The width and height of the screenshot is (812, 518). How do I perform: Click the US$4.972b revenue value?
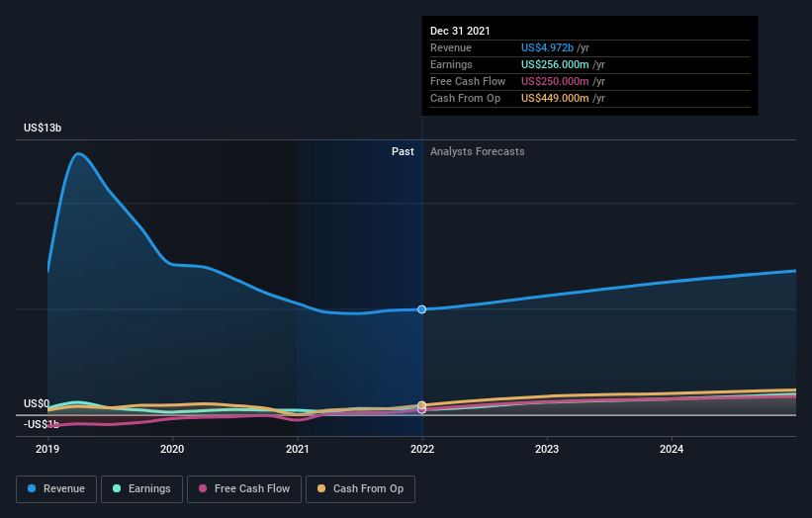click(x=547, y=47)
